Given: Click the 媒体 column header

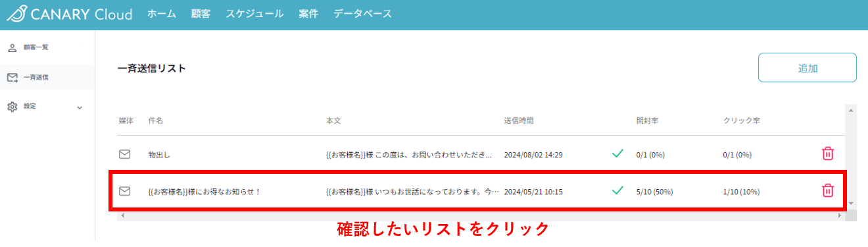Looking at the screenshot, I should [126, 121].
